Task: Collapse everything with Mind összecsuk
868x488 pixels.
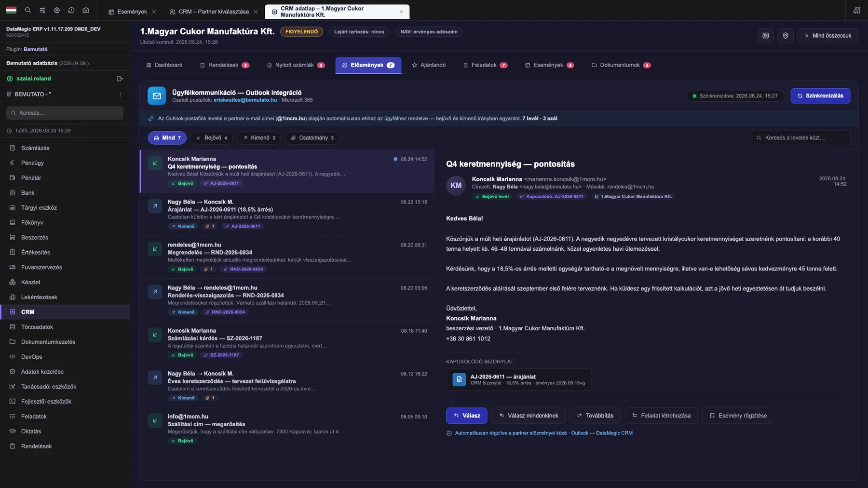Action: (827, 36)
